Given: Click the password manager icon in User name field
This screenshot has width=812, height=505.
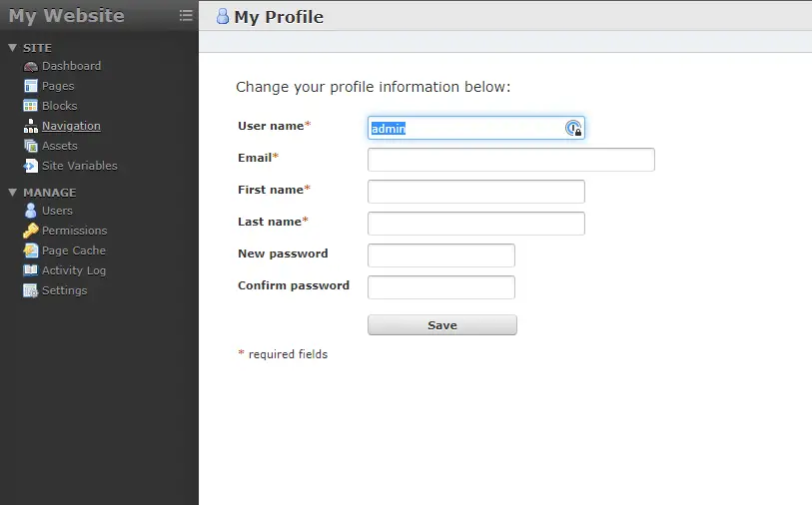Looking at the screenshot, I should tap(573, 128).
